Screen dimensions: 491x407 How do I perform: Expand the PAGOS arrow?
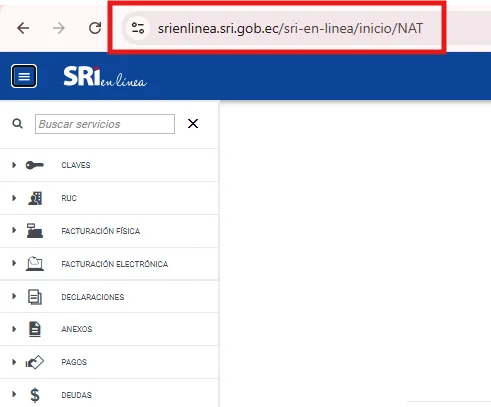14,362
